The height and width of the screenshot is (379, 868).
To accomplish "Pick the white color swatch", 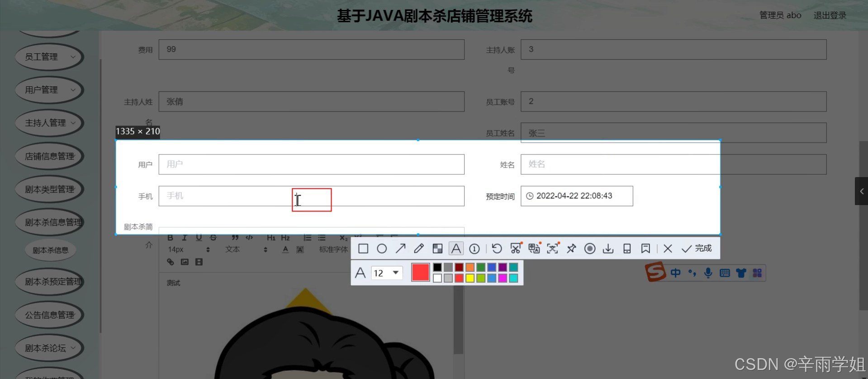I will [437, 278].
